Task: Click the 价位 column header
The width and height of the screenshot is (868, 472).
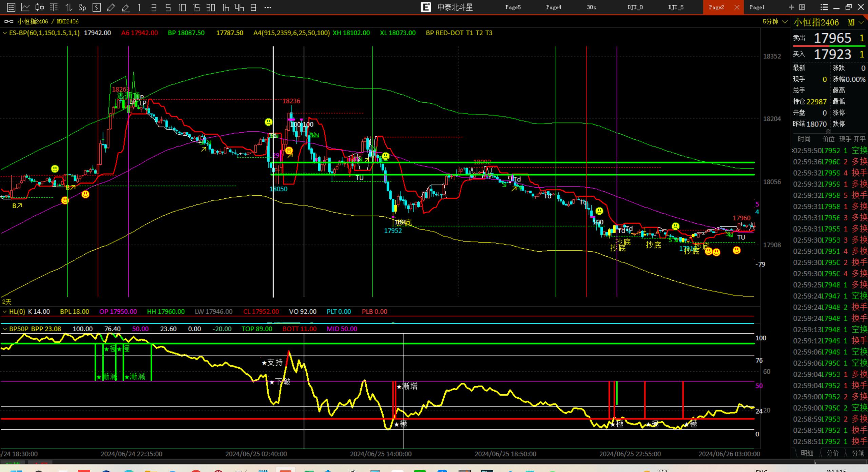Action: [828, 139]
